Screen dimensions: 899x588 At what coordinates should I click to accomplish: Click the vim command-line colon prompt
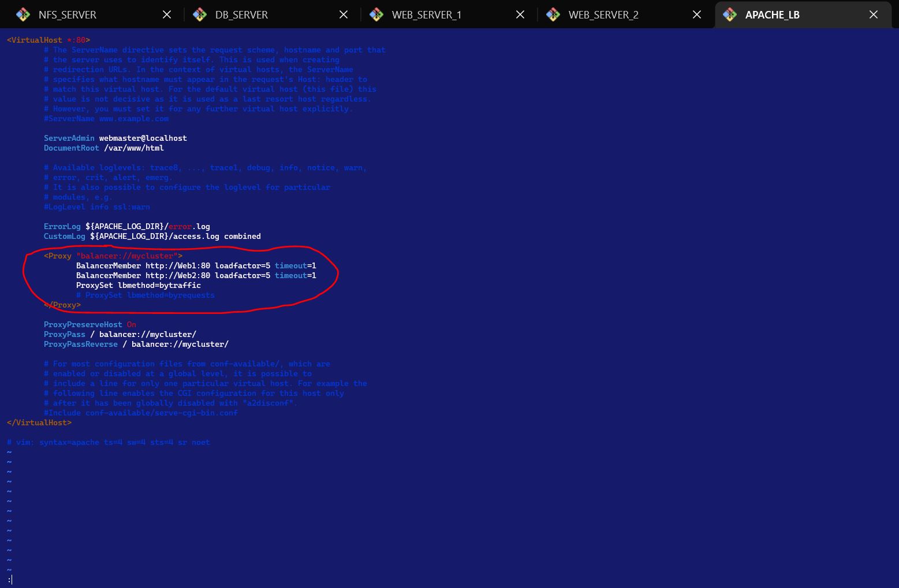[10, 579]
